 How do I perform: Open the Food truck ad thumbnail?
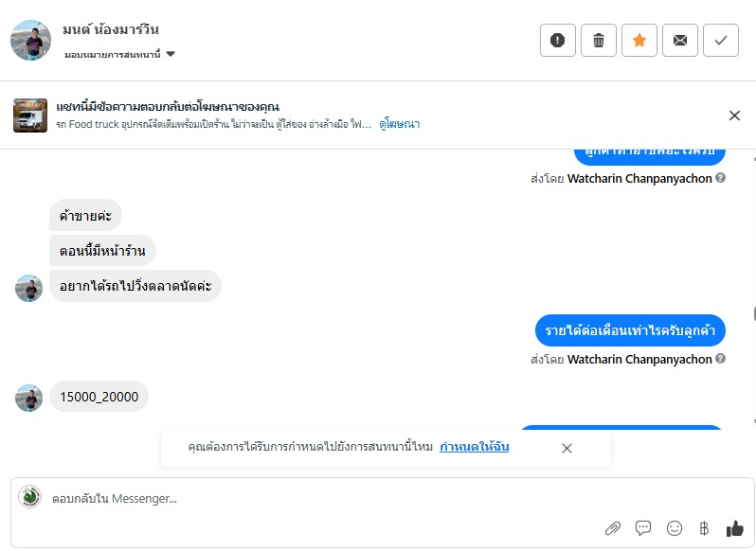coord(30,116)
